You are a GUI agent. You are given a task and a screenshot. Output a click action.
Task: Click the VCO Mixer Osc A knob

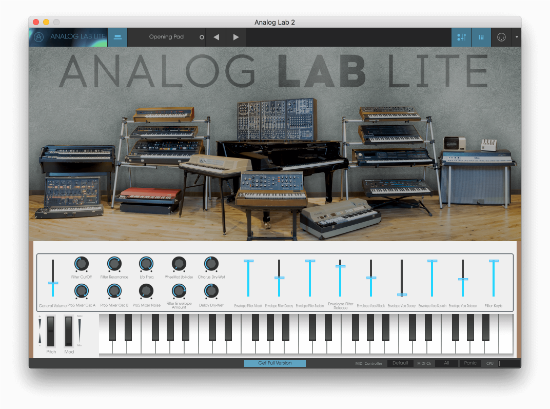pos(81,291)
